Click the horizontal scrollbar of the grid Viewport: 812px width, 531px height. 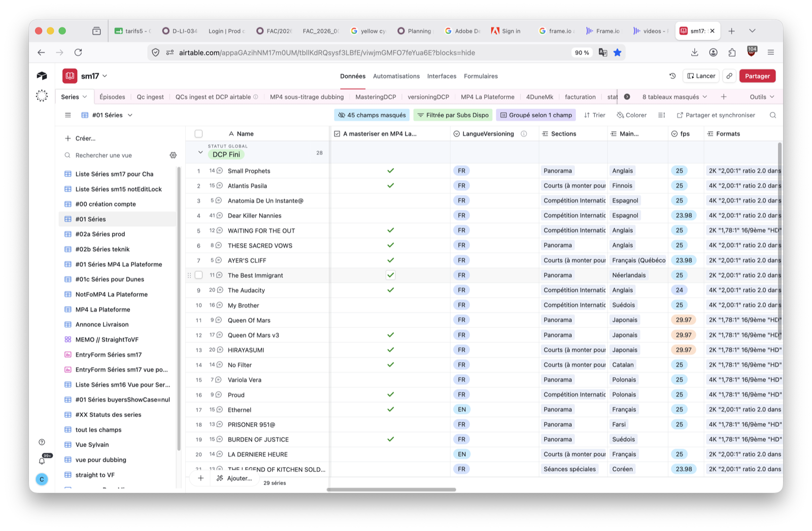pyautogui.click(x=391, y=490)
